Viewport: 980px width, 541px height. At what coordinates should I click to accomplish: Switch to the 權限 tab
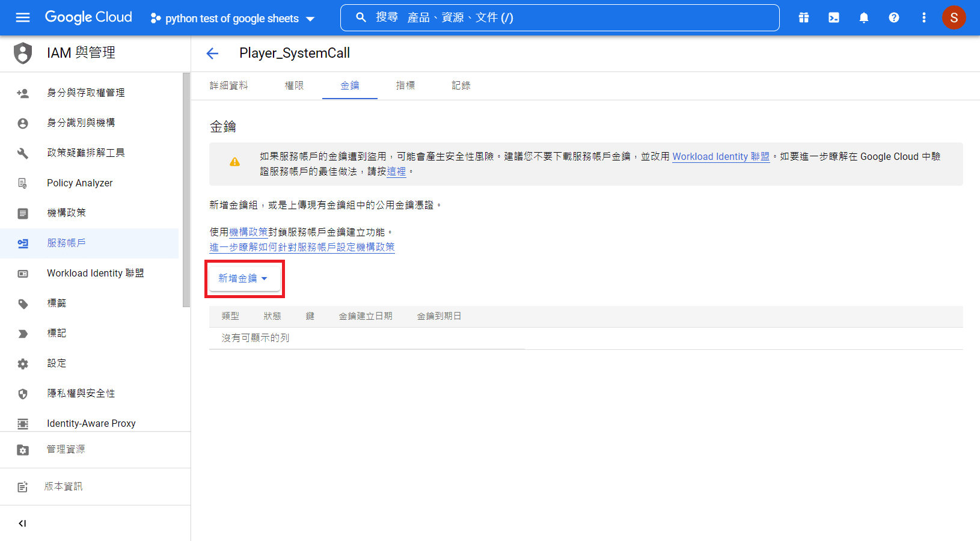coord(294,85)
